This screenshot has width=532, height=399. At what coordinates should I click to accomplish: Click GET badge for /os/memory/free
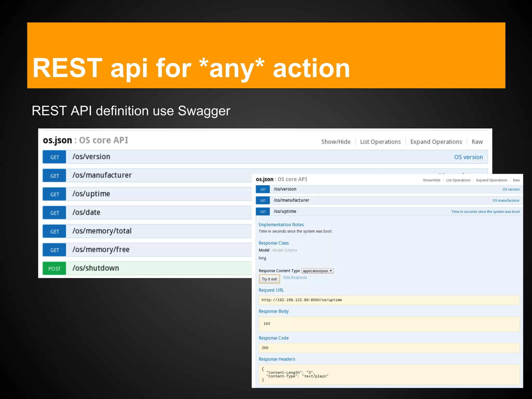click(x=54, y=250)
